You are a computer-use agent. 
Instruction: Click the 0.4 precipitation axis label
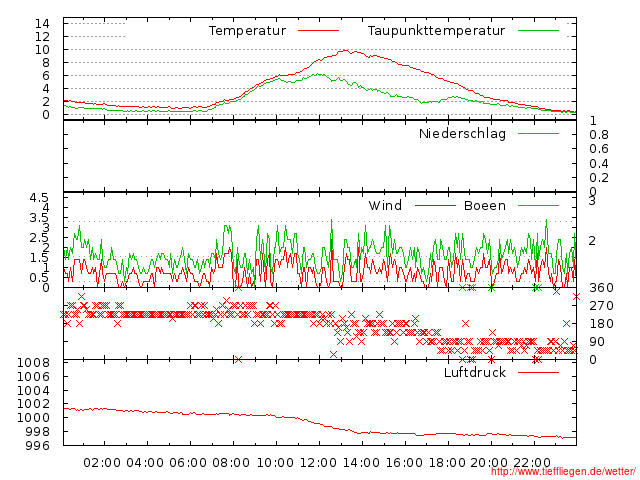click(599, 164)
